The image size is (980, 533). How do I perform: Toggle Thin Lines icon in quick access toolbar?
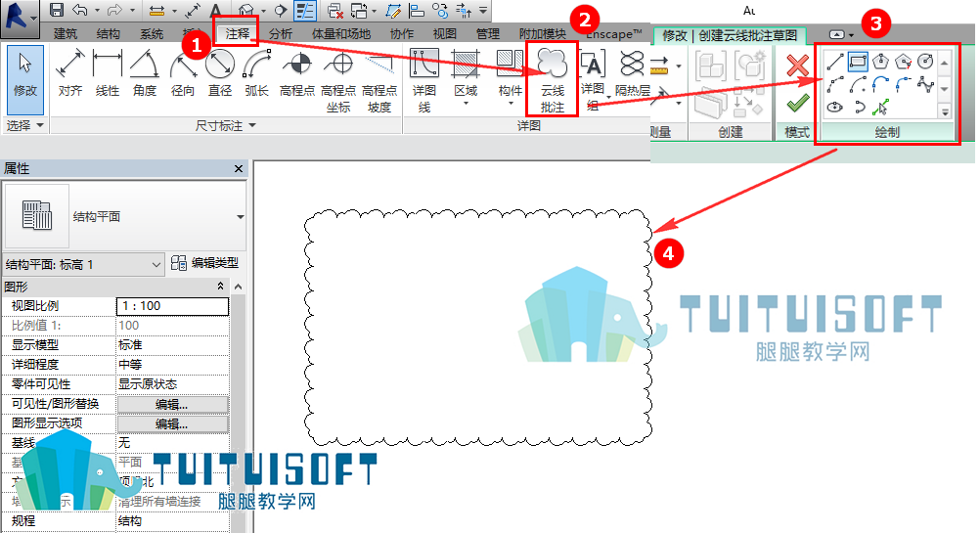tap(304, 10)
